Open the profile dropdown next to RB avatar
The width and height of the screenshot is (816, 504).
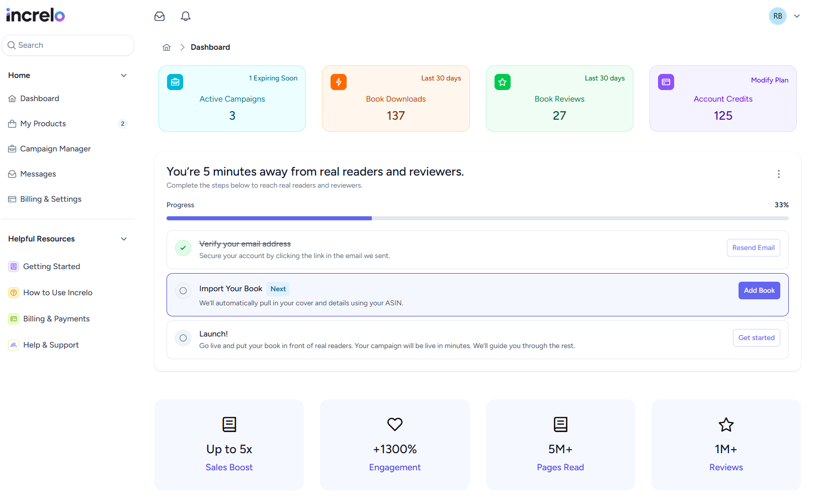pyautogui.click(x=796, y=16)
